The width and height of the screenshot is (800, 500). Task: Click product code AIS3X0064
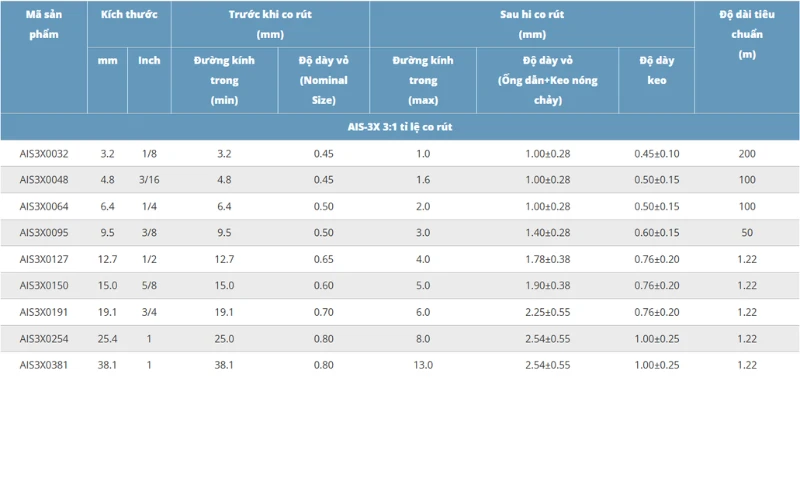click(x=44, y=206)
